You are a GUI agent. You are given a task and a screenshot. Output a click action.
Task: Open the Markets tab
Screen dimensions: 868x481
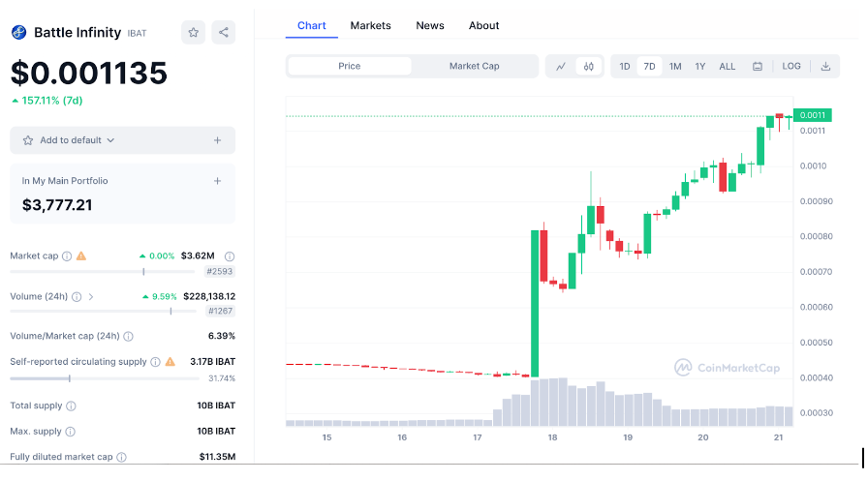pos(371,25)
